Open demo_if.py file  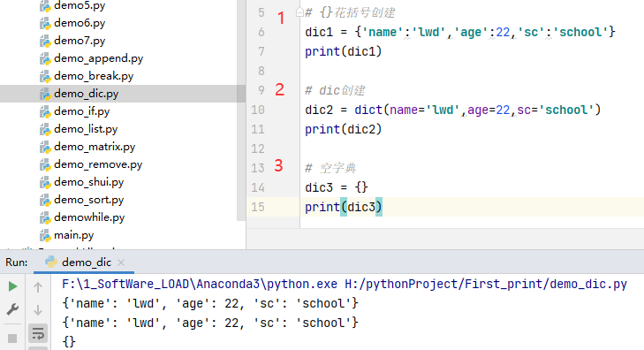click(x=82, y=111)
